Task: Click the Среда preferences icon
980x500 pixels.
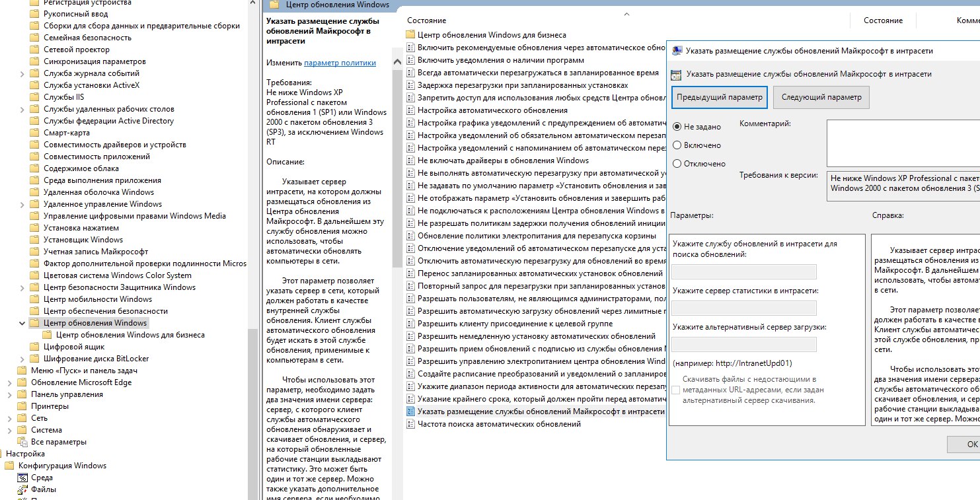Action: (x=22, y=478)
